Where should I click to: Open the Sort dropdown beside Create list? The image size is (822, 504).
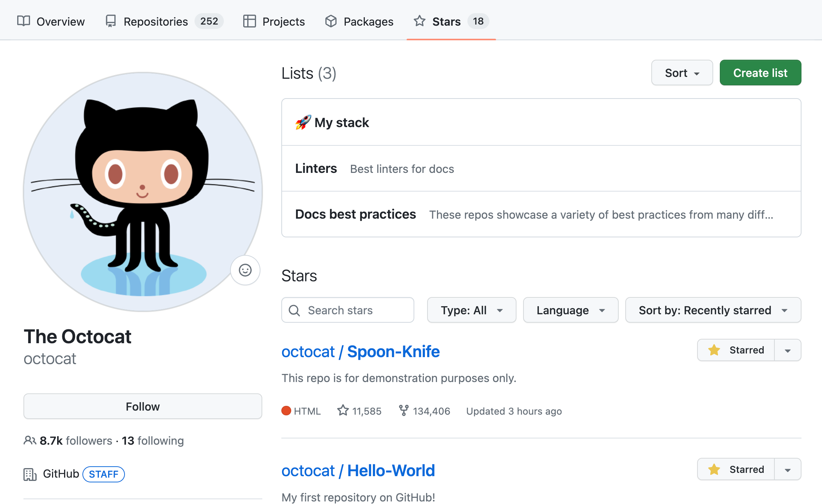[x=681, y=73]
